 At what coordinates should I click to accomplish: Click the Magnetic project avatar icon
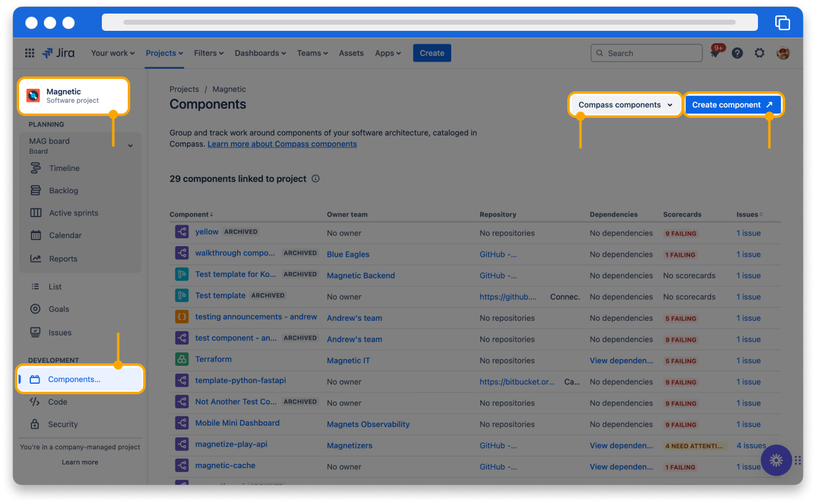[33, 96]
